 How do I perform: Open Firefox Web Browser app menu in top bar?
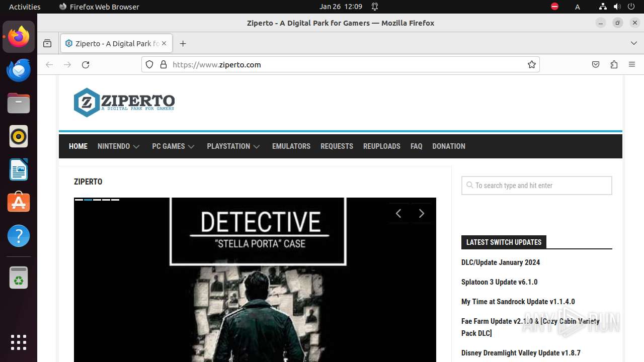[99, 7]
